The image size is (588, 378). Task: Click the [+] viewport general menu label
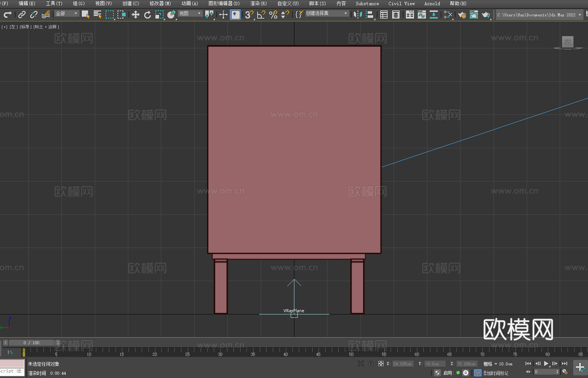(x=4, y=27)
